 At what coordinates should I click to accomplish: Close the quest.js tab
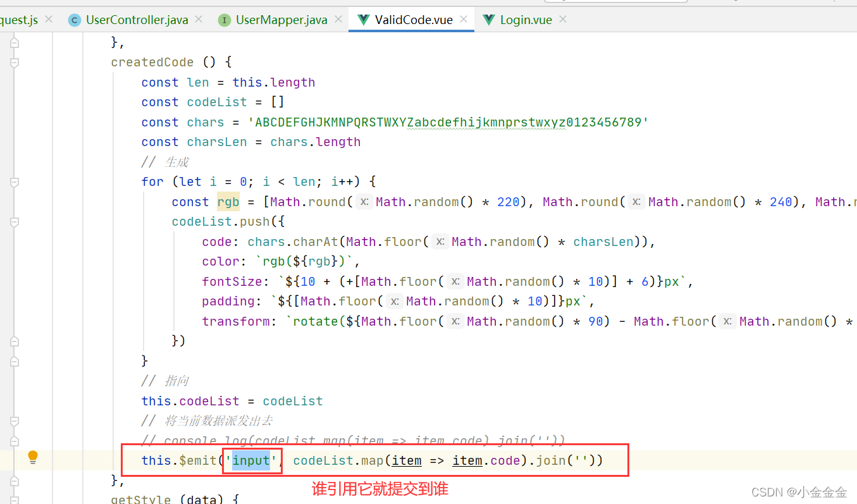click(49, 20)
